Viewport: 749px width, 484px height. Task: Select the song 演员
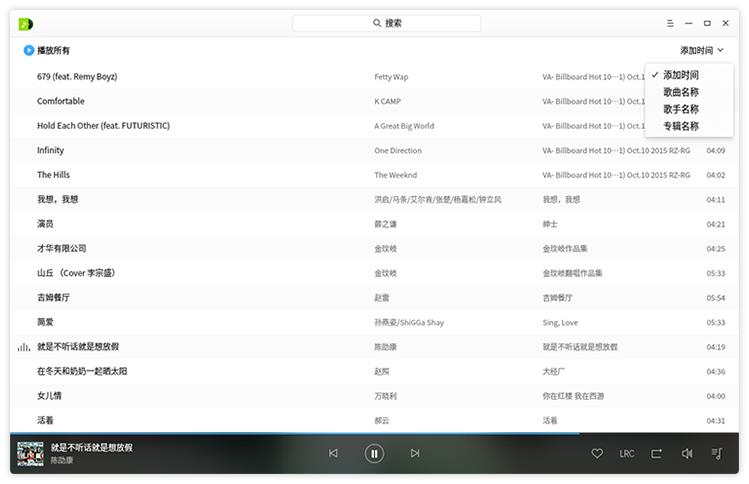[x=45, y=224]
